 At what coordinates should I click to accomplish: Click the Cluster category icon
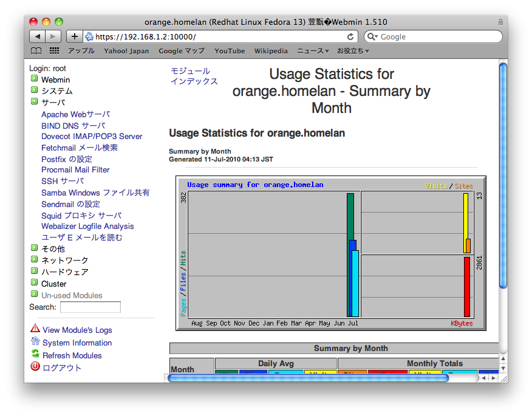35,283
